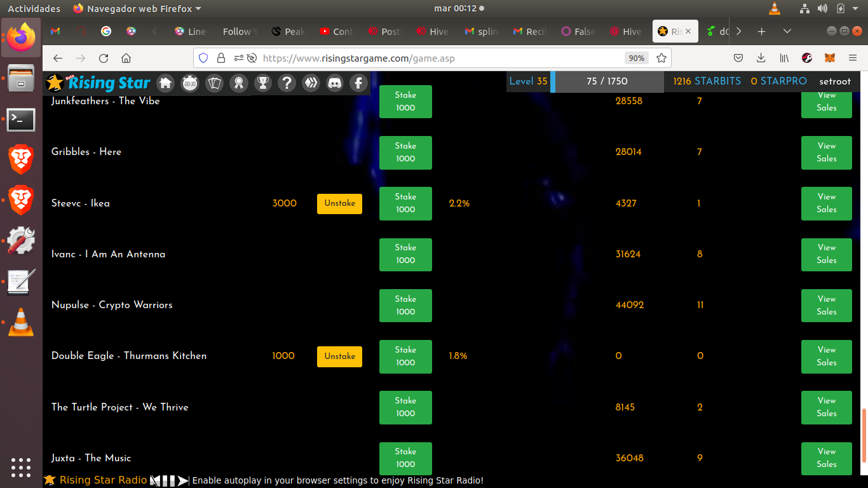Pause Rising Star Radio
This screenshot has width=868, height=488.
point(168,480)
